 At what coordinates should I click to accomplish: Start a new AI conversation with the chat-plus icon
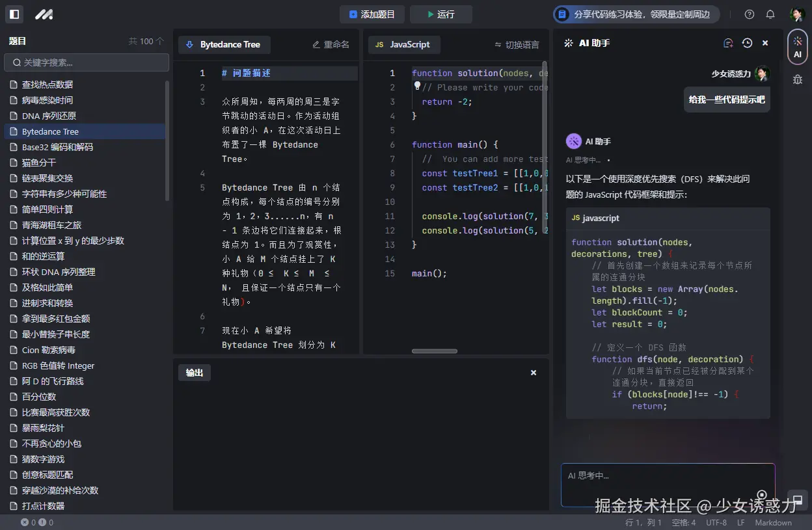[x=728, y=43]
